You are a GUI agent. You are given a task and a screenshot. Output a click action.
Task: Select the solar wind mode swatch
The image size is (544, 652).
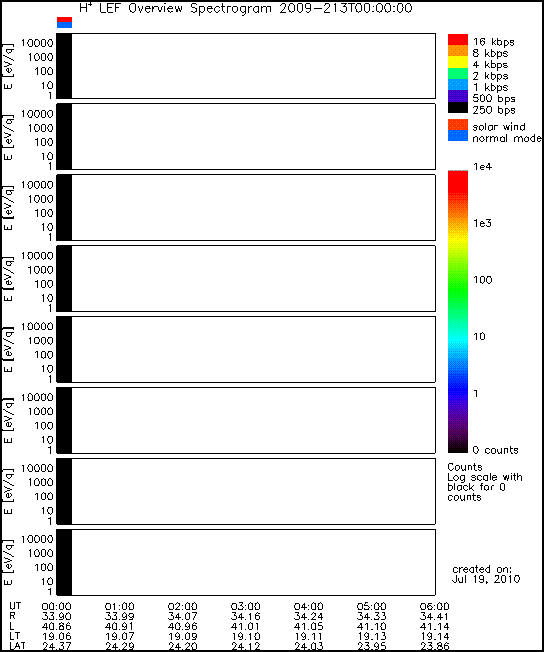(x=458, y=125)
